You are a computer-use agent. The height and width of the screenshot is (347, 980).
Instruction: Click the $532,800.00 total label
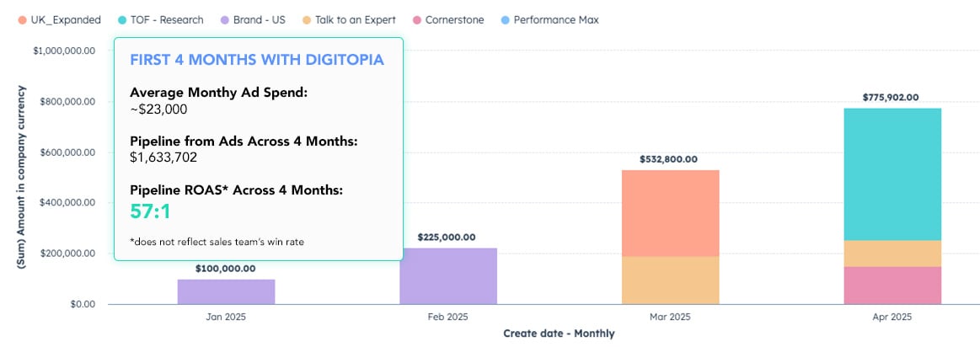tap(670, 159)
